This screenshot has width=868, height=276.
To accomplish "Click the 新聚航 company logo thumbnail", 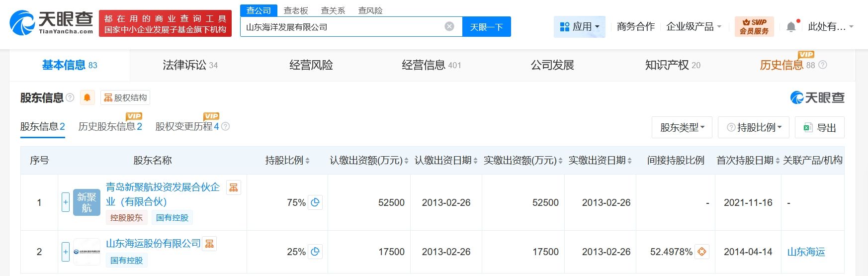I will point(87,202).
